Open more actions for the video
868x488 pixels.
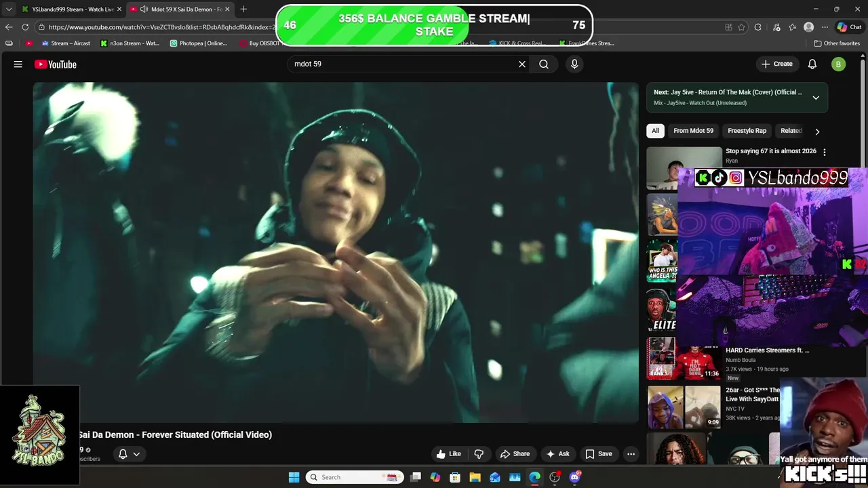[631, 454]
